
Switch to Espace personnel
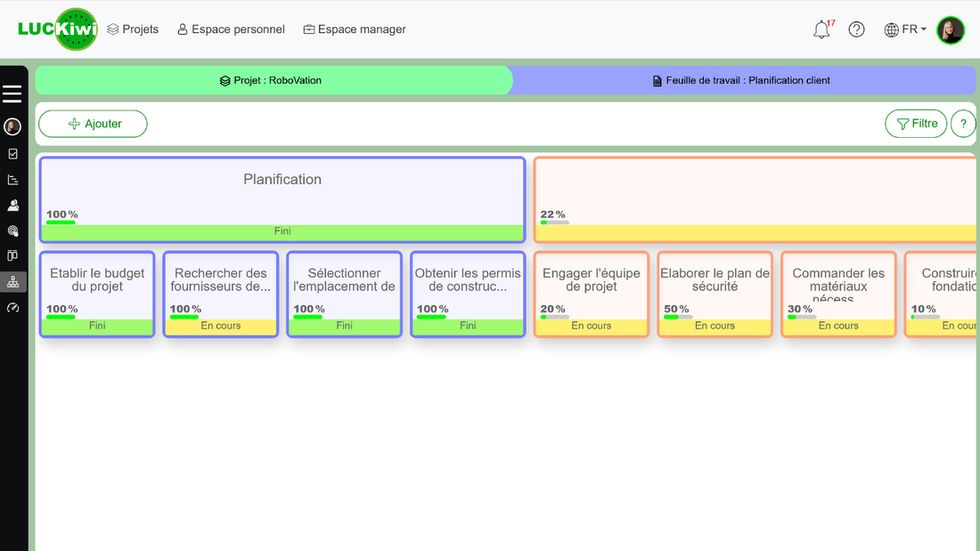click(231, 29)
